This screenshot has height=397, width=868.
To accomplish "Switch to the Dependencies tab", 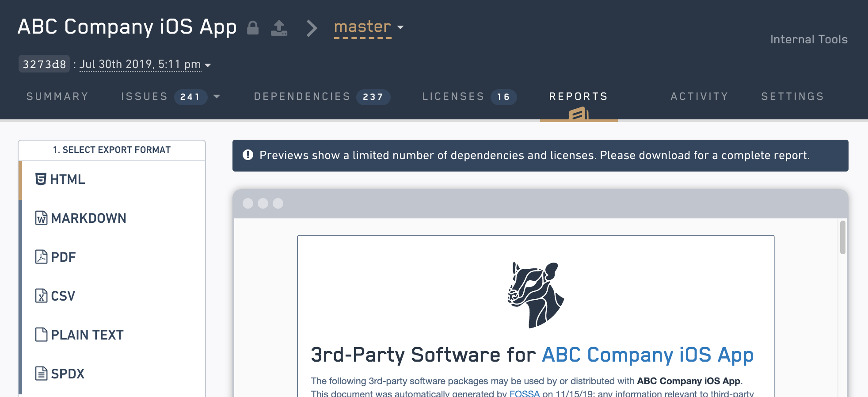I will pos(302,96).
